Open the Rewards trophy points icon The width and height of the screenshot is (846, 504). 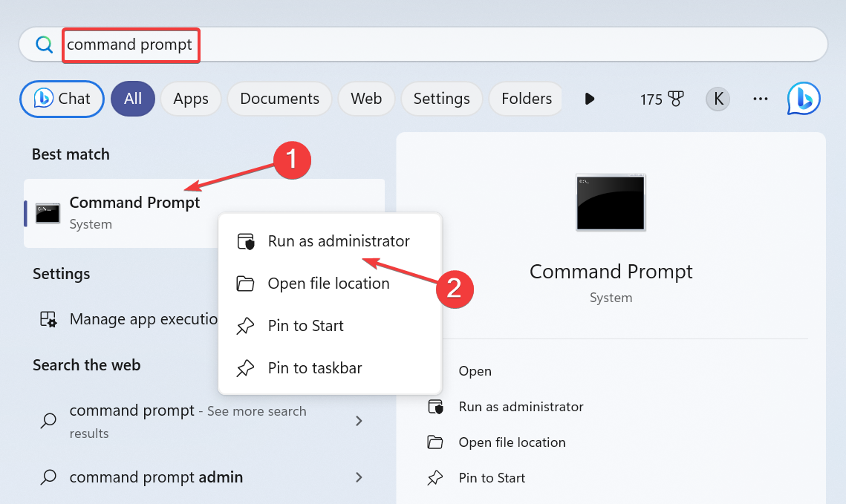click(x=675, y=99)
